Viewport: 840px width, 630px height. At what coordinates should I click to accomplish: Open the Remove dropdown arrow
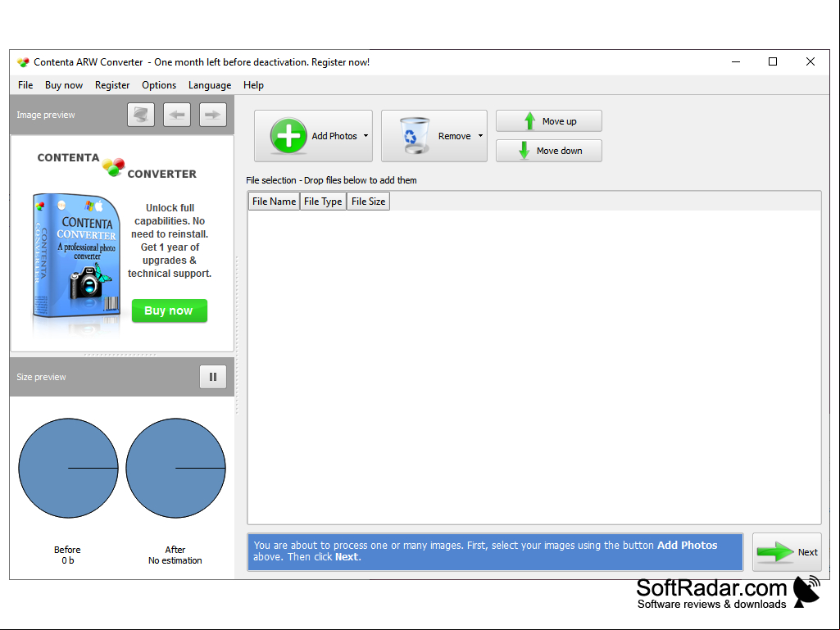tap(480, 136)
